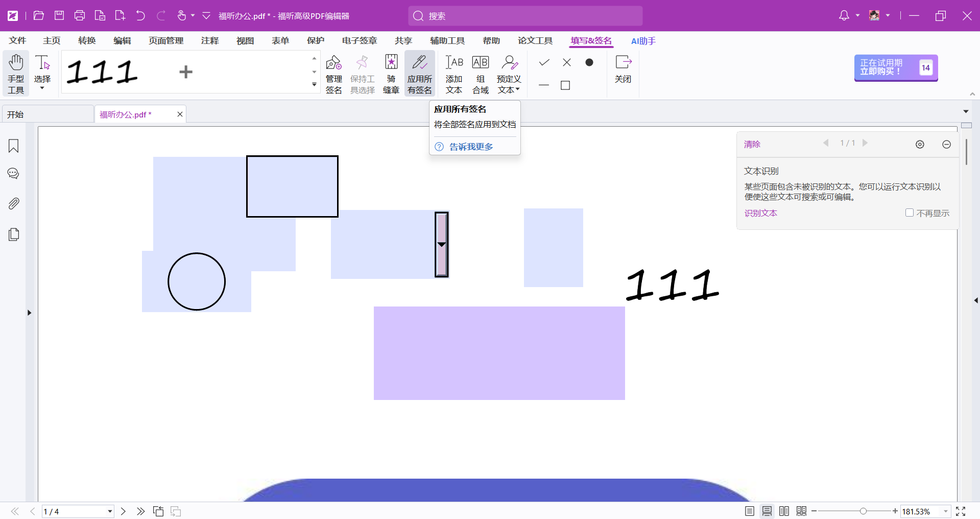Click the add new signature plus button

pyautogui.click(x=186, y=72)
